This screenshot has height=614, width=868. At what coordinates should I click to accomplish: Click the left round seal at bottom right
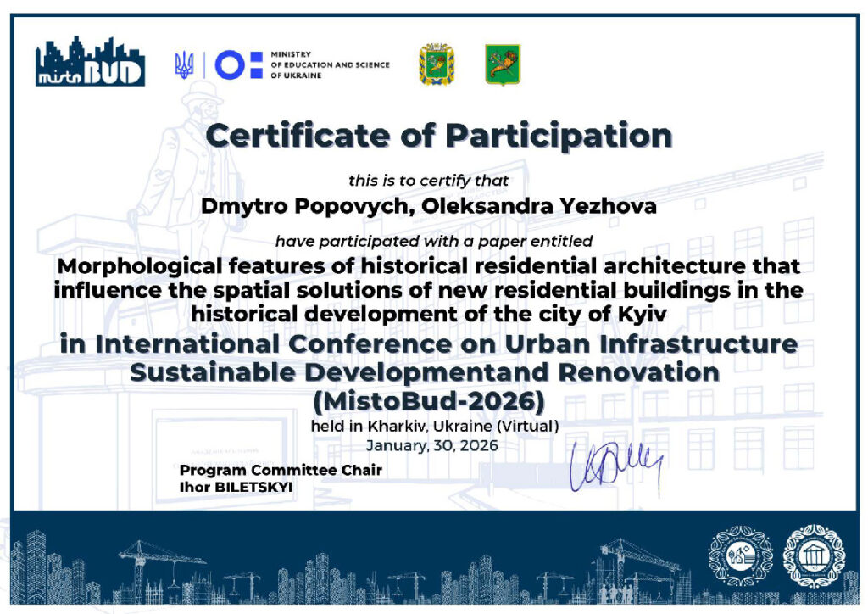tap(738, 555)
